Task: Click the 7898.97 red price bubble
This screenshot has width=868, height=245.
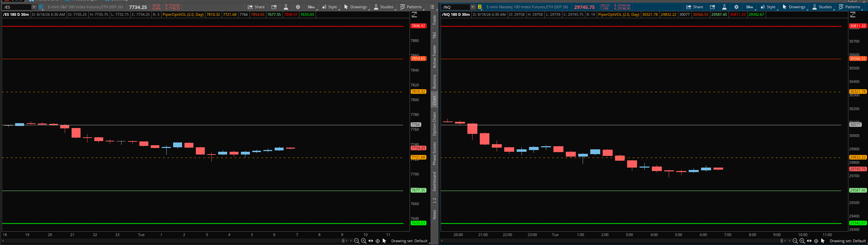Action: pos(419,26)
